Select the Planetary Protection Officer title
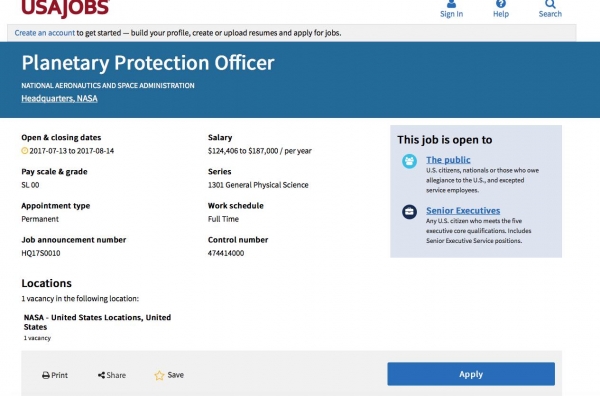This screenshot has height=396, width=600. point(148,63)
